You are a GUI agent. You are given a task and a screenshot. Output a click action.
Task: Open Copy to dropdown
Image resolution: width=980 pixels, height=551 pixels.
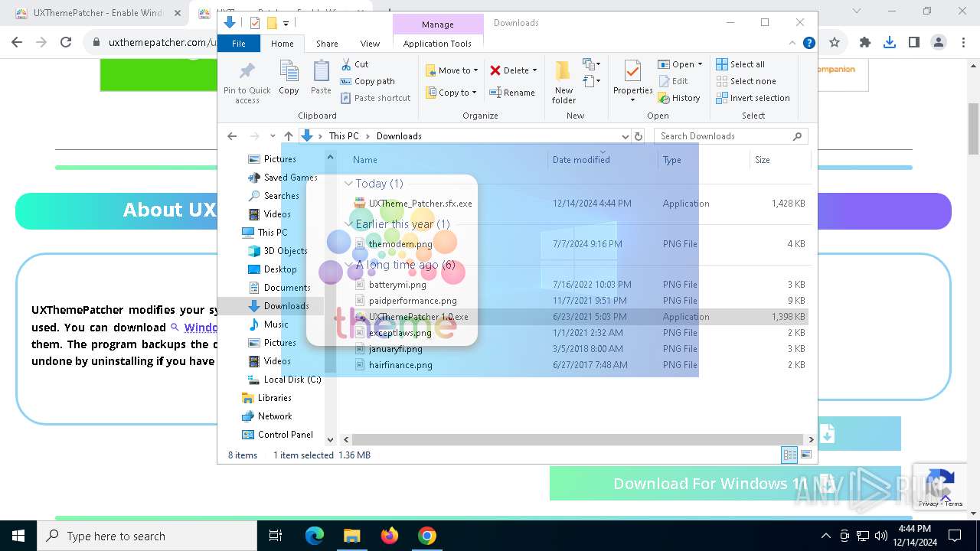tap(452, 93)
